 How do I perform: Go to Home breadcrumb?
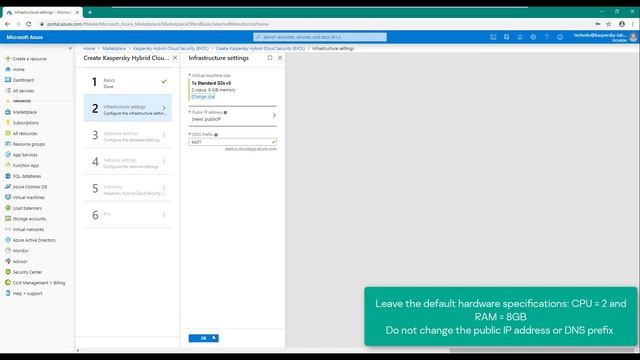[x=89, y=48]
